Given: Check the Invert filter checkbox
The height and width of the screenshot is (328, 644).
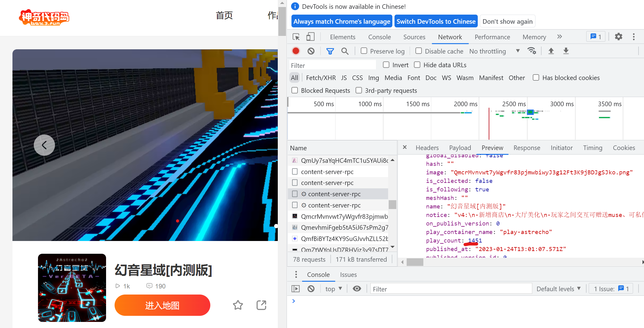Looking at the screenshot, I should click(386, 65).
